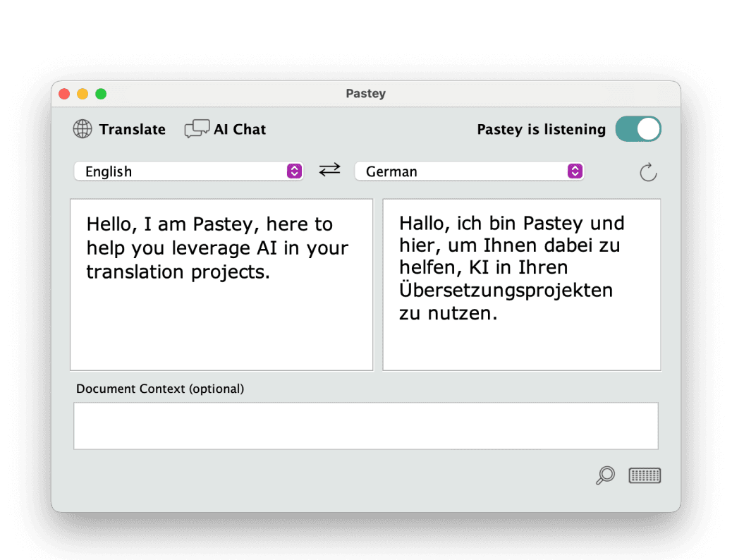Turn off the Pastey is listening toggle
732x560 pixels.
(x=638, y=129)
